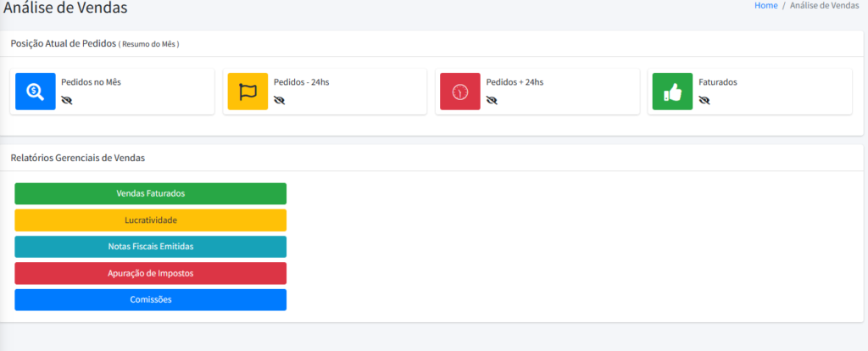
Task: Open Apuração de Impostos report
Action: 151,274
